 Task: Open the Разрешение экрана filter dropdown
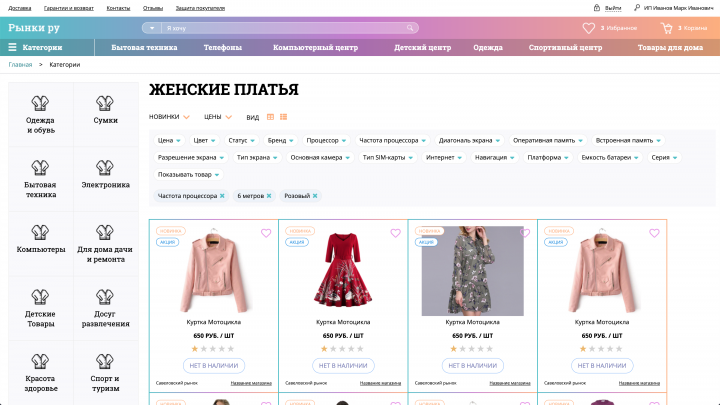click(191, 158)
